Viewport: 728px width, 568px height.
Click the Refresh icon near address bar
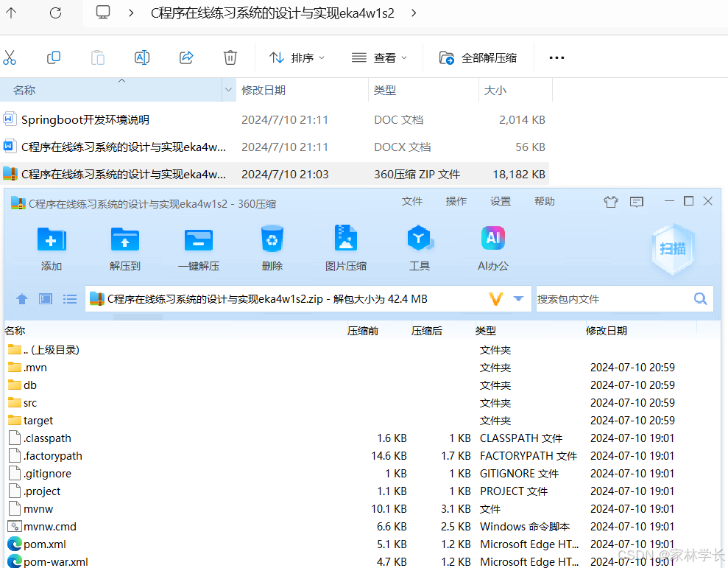(55, 12)
